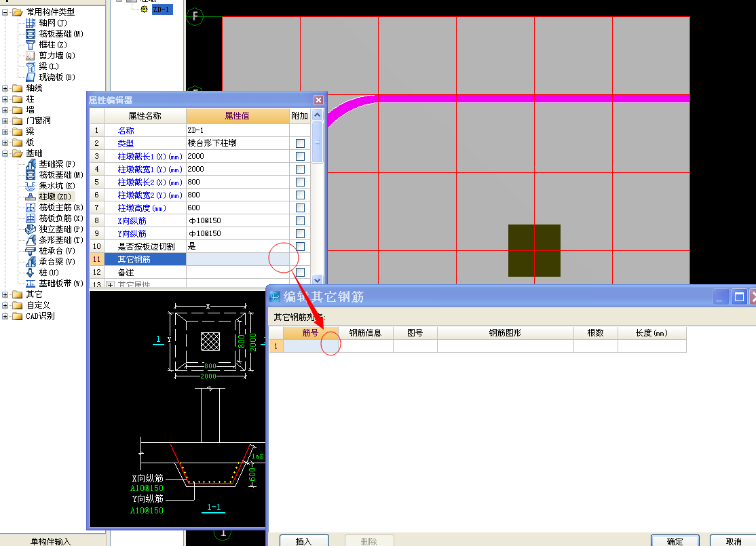
Task: Select the 桩 (U) pile icon
Action: [x=31, y=272]
